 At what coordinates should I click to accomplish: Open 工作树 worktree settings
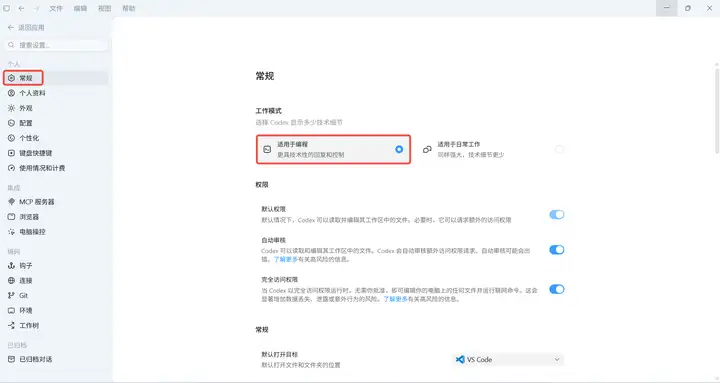point(56,326)
